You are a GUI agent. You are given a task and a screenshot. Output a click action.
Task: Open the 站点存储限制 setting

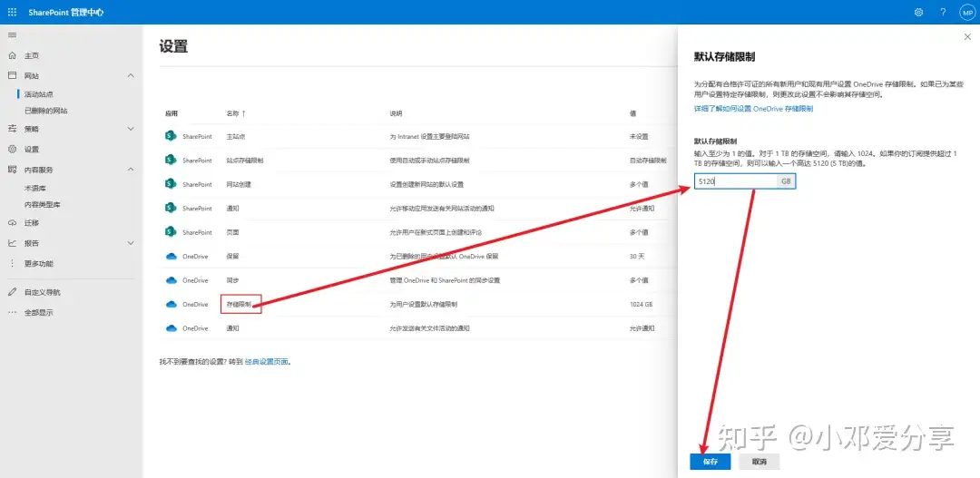click(244, 160)
